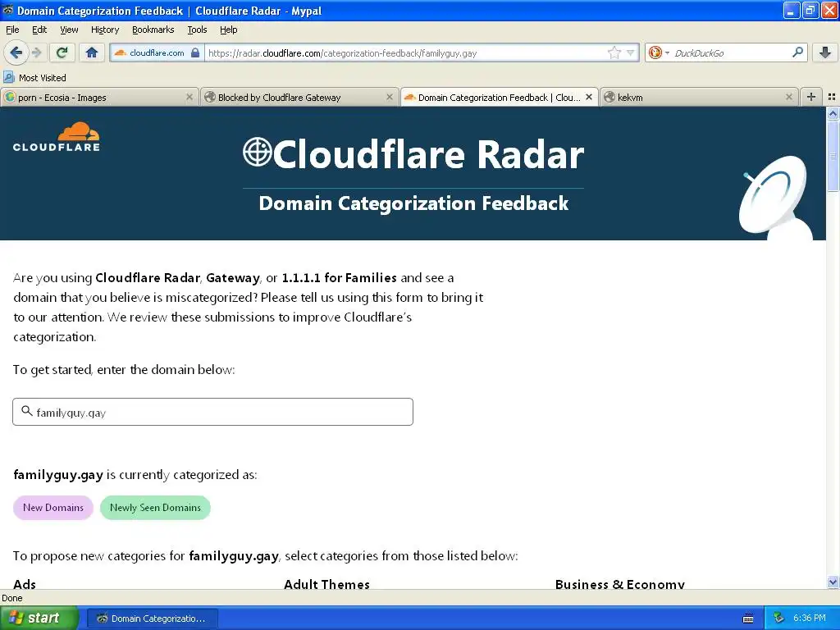Open the URL history dropdown arrow
The image size is (840, 630).
pos(631,52)
